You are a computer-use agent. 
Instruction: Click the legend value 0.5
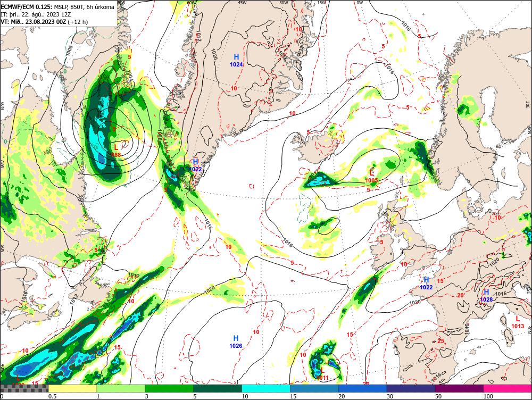tap(52, 396)
